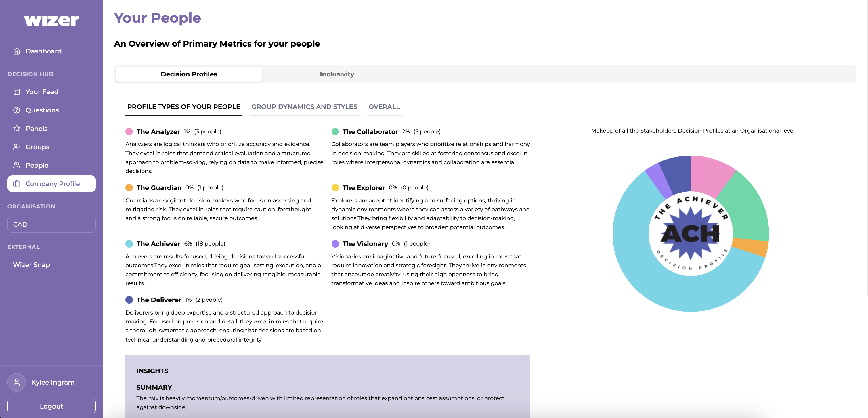Switch to the Inclusivity tab

click(337, 74)
